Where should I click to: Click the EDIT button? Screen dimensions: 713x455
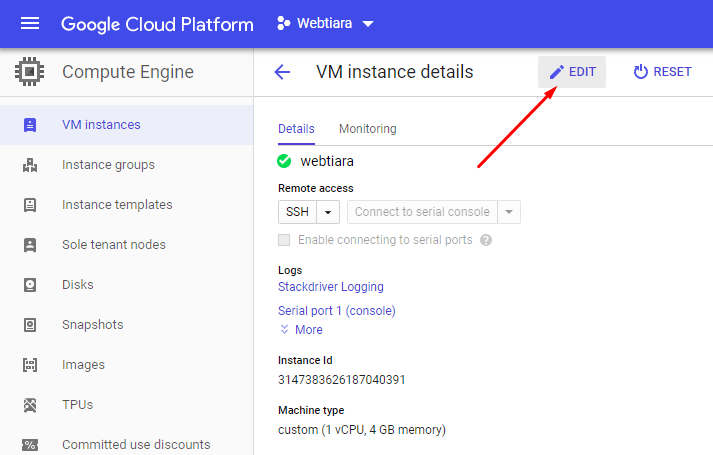point(572,72)
